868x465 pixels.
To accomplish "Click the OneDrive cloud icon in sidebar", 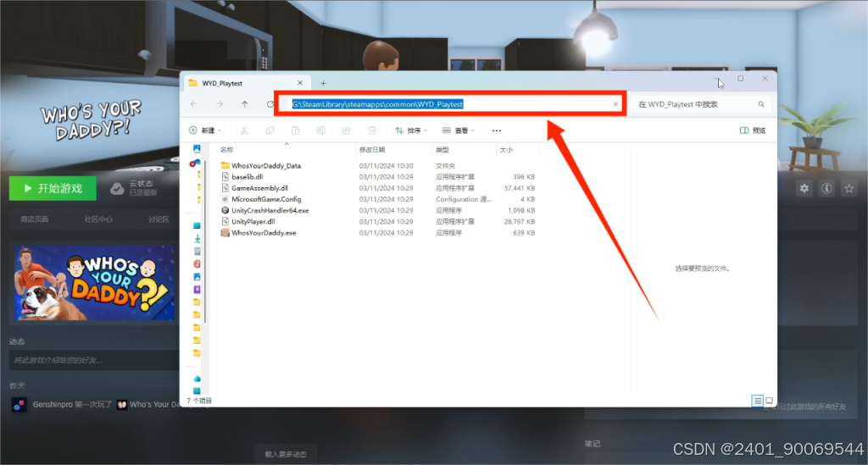I will point(197,379).
